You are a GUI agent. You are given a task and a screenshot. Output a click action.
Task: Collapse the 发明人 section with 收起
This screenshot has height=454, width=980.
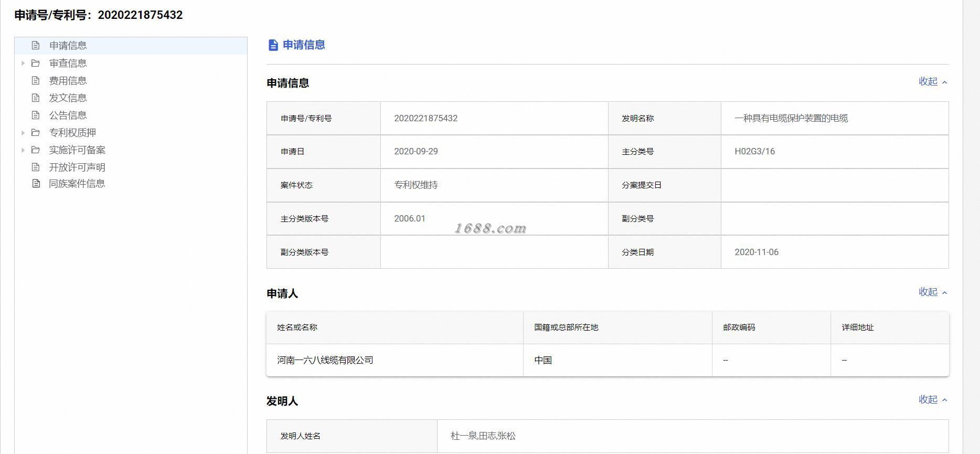pyautogui.click(x=933, y=399)
